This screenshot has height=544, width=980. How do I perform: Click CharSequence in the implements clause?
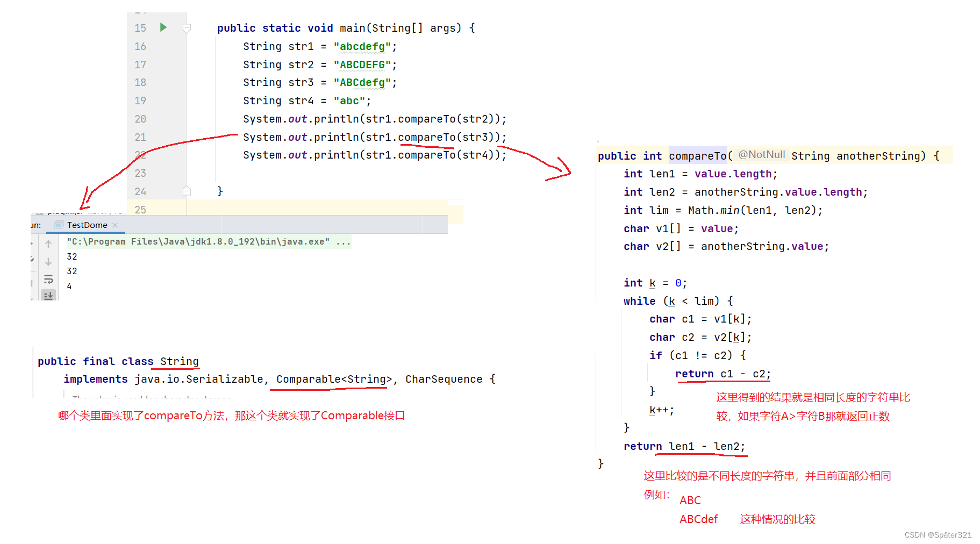point(444,380)
